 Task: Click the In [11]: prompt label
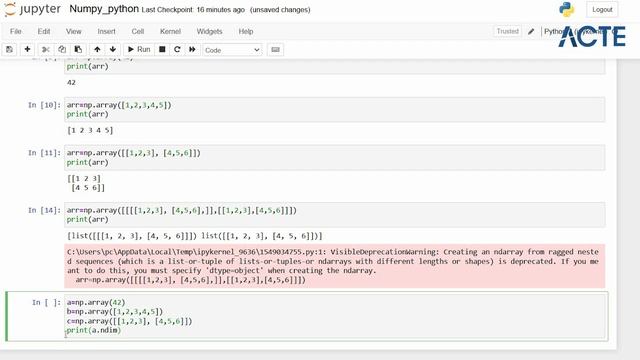click(x=44, y=153)
